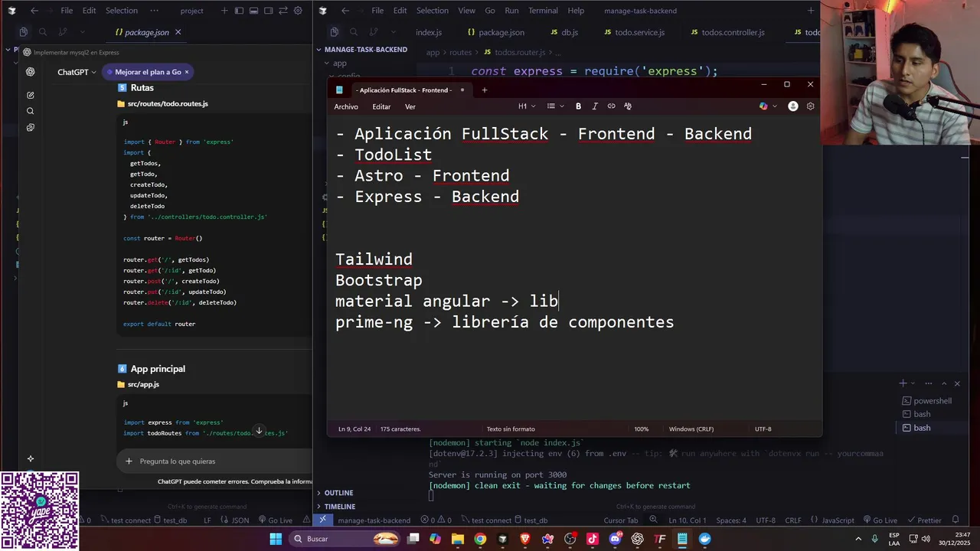980x551 pixels.
Task: Click Cursor Tab in the status bar
Action: (620, 520)
